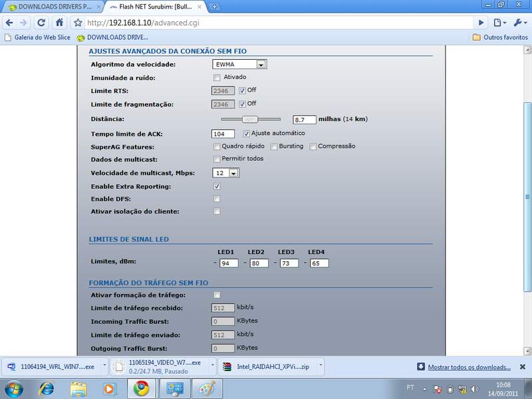This screenshot has height=399, width=532.
Task: Open the wrench settings menu
Action: click(520, 23)
